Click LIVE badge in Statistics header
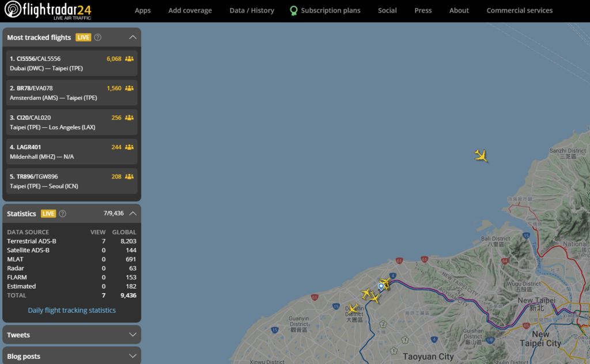The width and height of the screenshot is (590, 364). coord(48,214)
